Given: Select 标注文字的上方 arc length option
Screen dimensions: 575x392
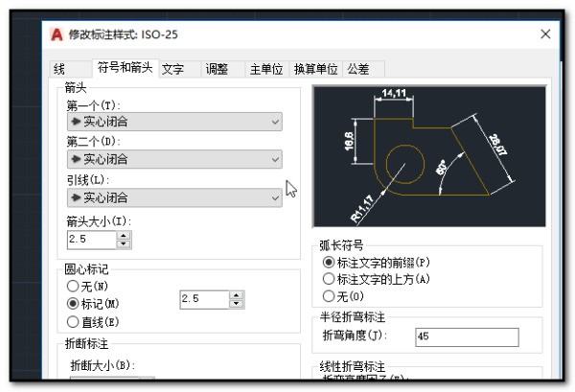Looking at the screenshot, I should click(x=330, y=279).
